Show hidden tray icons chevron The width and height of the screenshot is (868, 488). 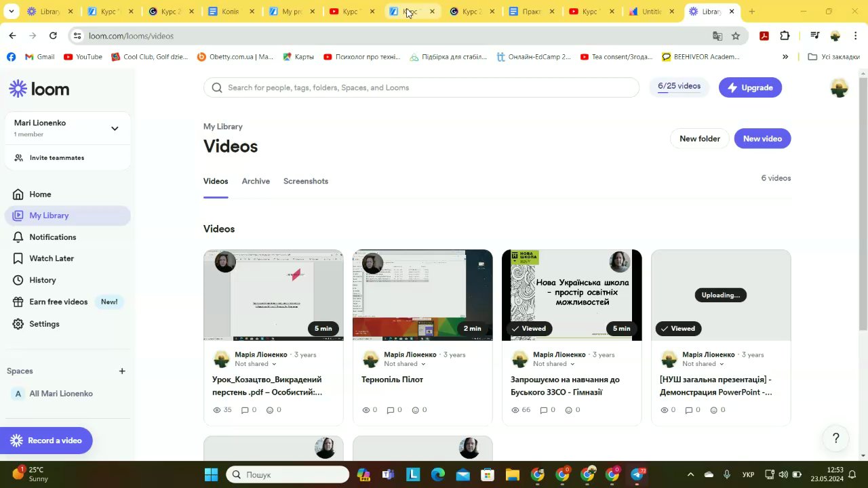pyautogui.click(x=690, y=474)
